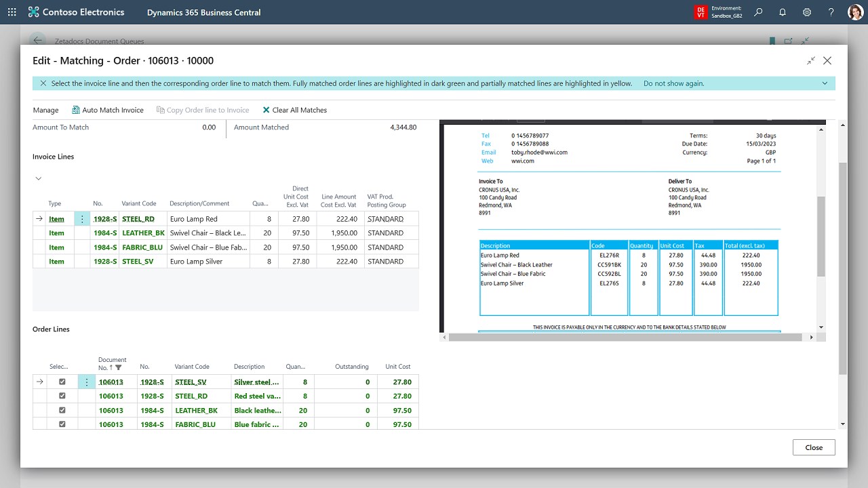Sort by Document No. column header
The width and height of the screenshot is (868, 488).
point(112,363)
